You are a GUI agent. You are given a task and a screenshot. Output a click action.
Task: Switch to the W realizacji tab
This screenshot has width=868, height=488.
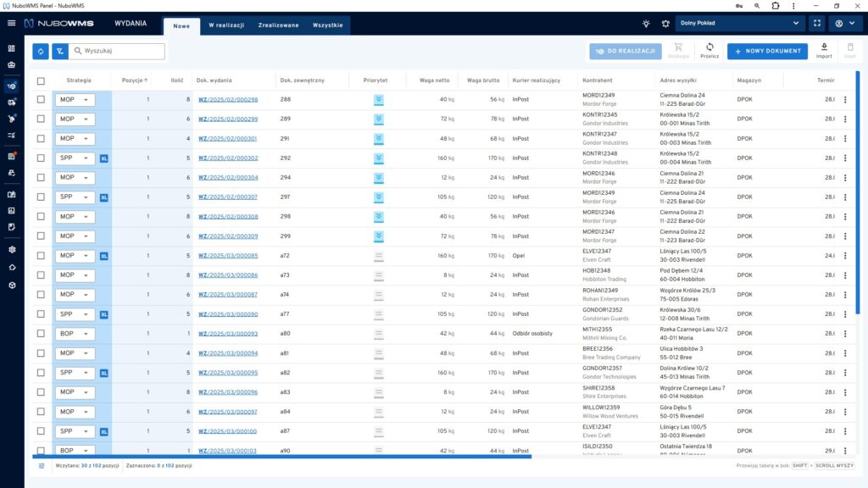click(226, 25)
